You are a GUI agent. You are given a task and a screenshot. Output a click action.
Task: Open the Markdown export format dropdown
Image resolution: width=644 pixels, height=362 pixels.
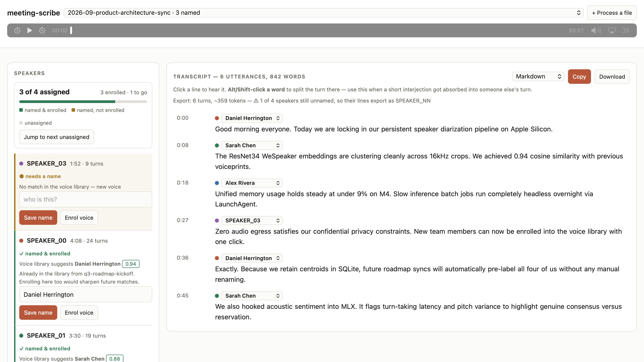538,76
